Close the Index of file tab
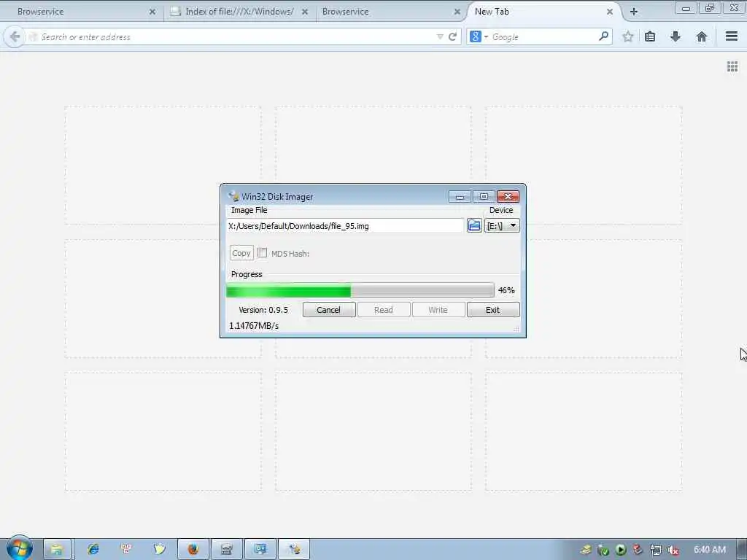Viewport: 747px width, 560px height. point(305,12)
